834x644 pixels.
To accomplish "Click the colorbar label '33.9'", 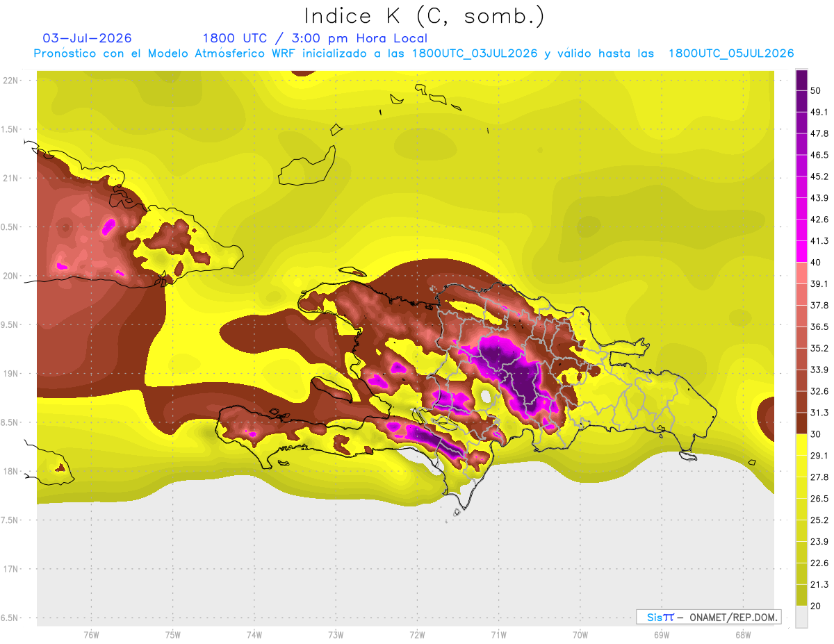I will coord(819,370).
